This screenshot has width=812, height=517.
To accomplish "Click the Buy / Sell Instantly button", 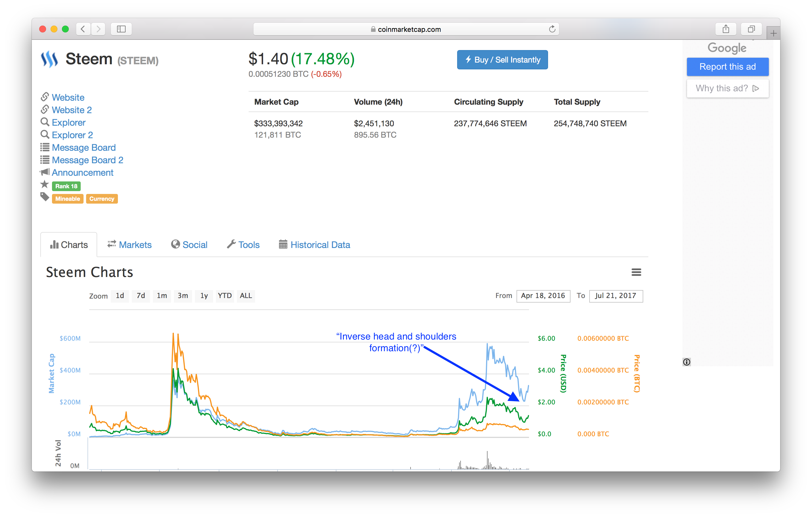I will 502,60.
